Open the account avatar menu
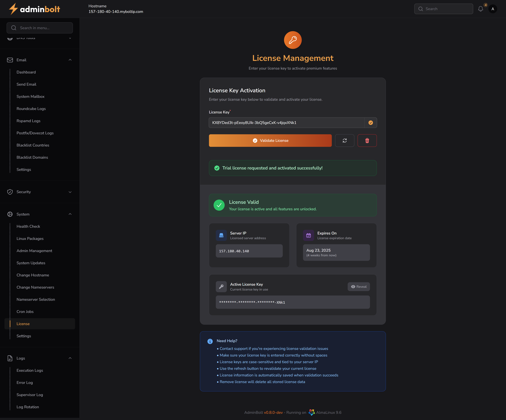Screen dimensions: 506x420 point(493,9)
